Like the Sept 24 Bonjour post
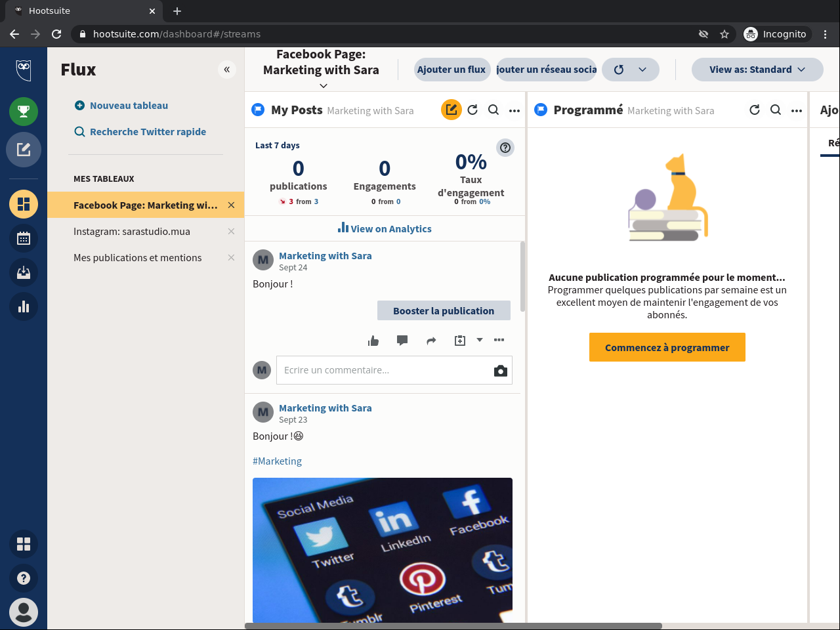This screenshot has width=840, height=630. [373, 340]
